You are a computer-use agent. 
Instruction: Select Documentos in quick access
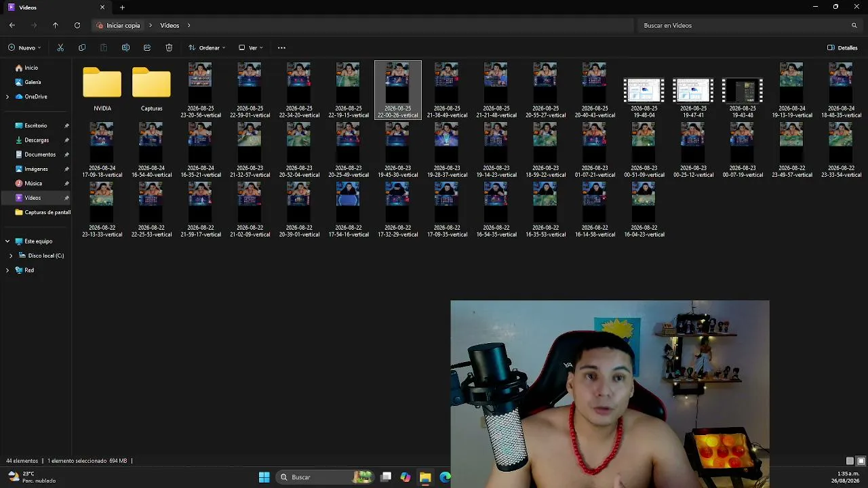(x=40, y=155)
